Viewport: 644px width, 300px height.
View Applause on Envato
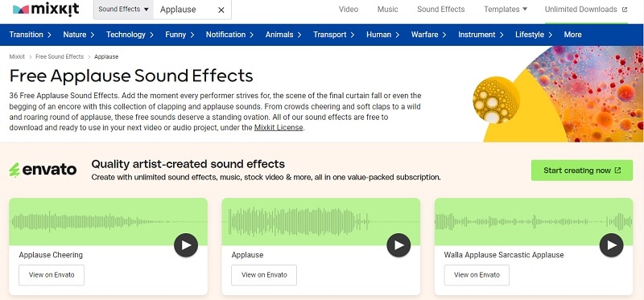(264, 275)
